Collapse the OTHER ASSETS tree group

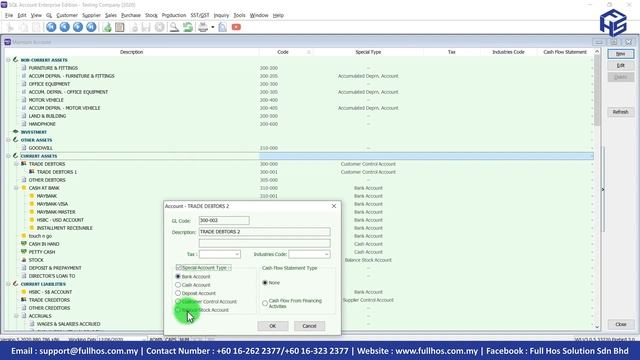pos(8,140)
